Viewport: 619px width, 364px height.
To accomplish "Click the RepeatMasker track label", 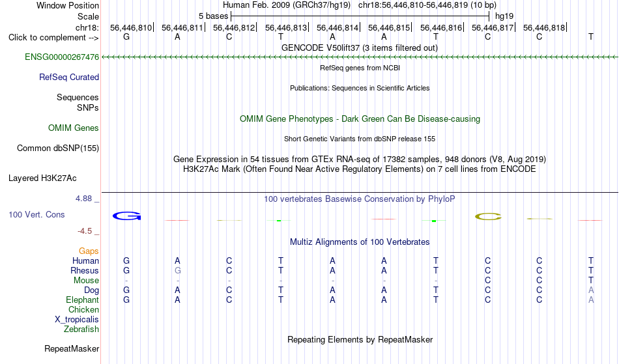I will click(x=72, y=348).
